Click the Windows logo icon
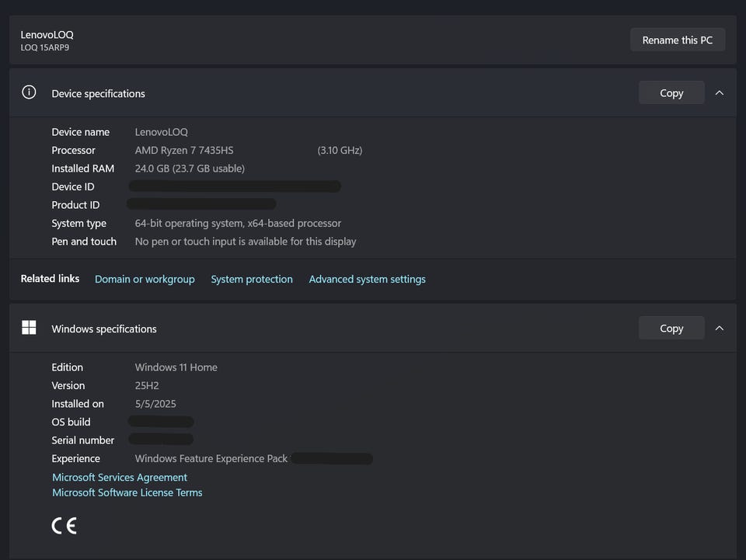Screen dimensions: 746x560 point(29,328)
